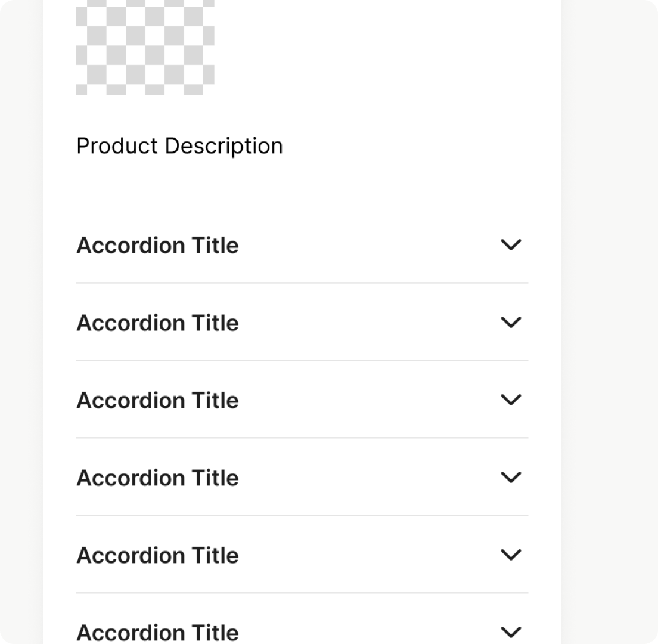Click the gray background right of the card
The image size is (658, 644).
(x=609, y=322)
